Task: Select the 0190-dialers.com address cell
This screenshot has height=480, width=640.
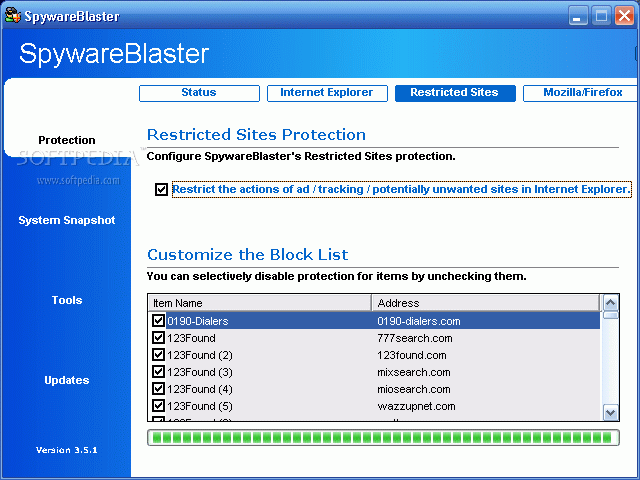Action: pos(419,321)
